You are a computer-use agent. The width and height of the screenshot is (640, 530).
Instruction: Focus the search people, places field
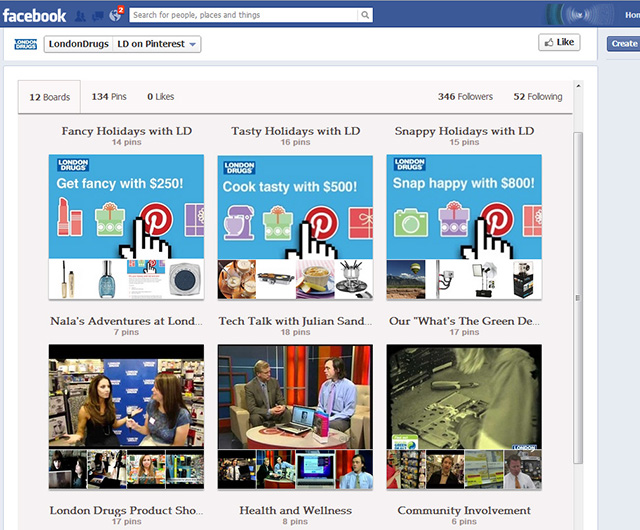[244, 15]
